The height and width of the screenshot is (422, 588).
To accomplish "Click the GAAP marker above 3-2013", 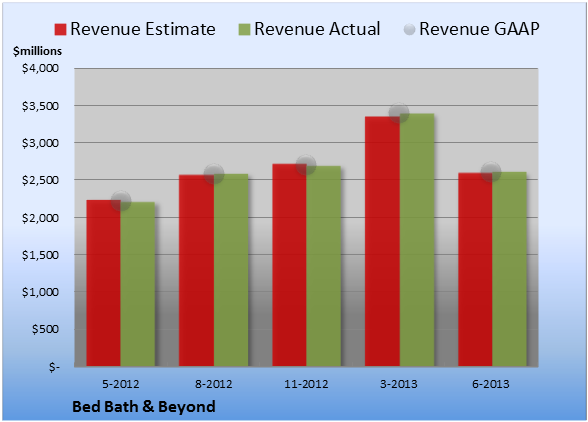I will pos(399,113).
